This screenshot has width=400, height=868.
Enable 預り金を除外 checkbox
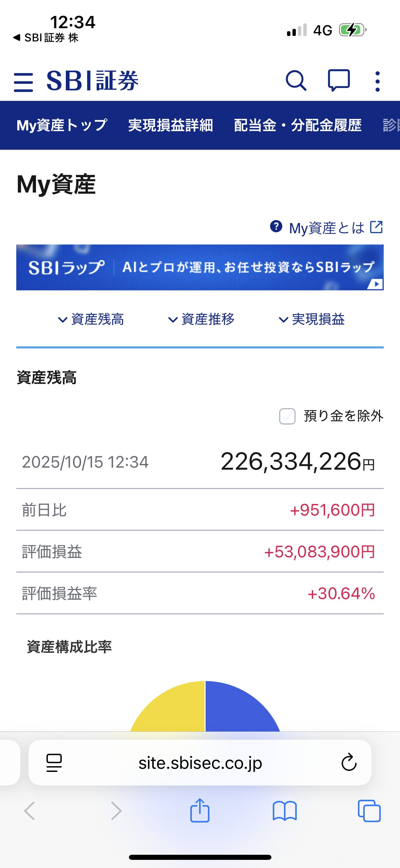click(287, 416)
